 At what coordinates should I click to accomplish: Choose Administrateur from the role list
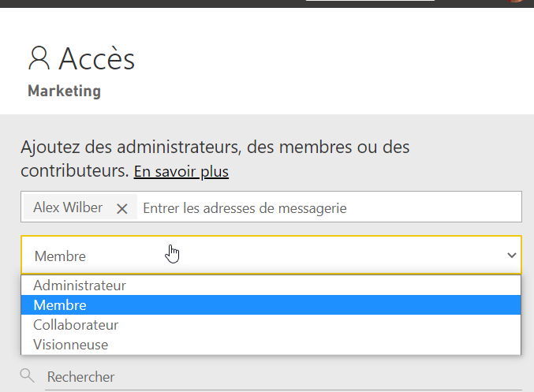click(x=80, y=285)
